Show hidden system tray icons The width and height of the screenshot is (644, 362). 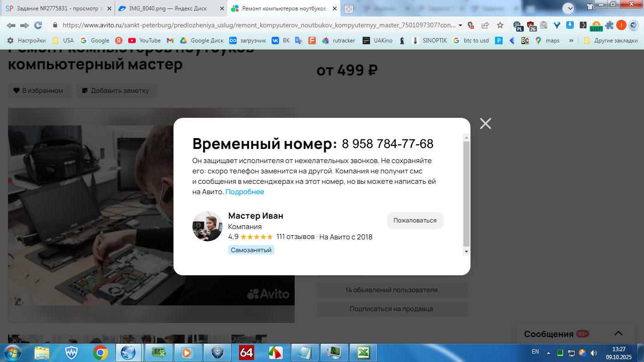tap(548, 353)
